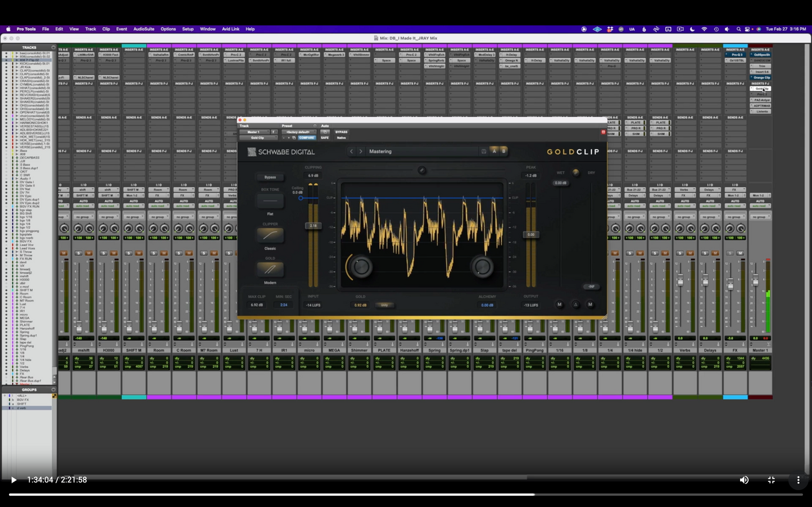Click the volume icon in macOS menu bar
The width and height of the screenshot is (812, 507).
[727, 29]
